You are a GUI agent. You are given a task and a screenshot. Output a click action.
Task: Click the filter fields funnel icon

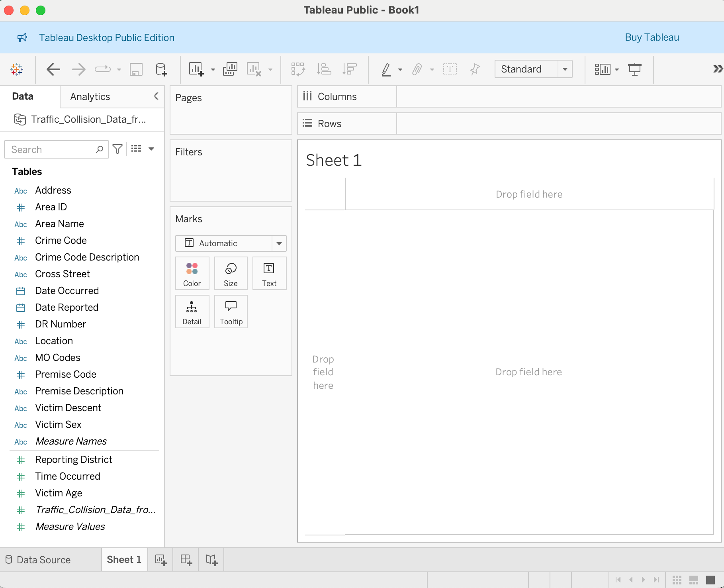(x=117, y=149)
